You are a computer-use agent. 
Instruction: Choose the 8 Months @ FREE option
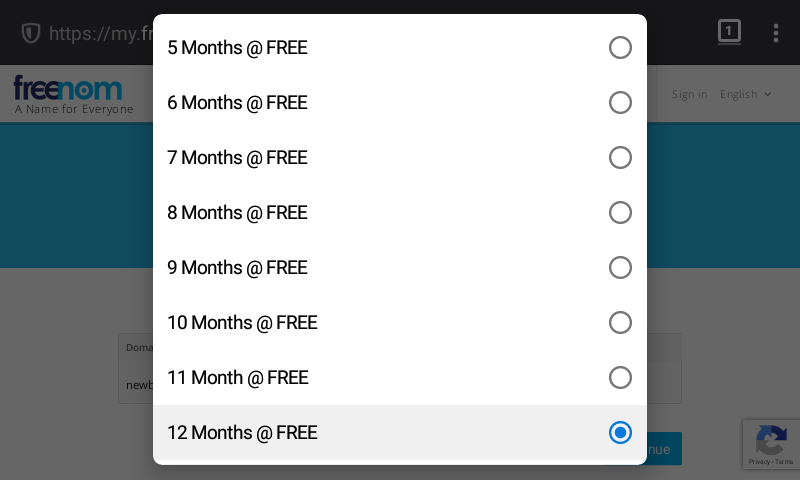237,213
